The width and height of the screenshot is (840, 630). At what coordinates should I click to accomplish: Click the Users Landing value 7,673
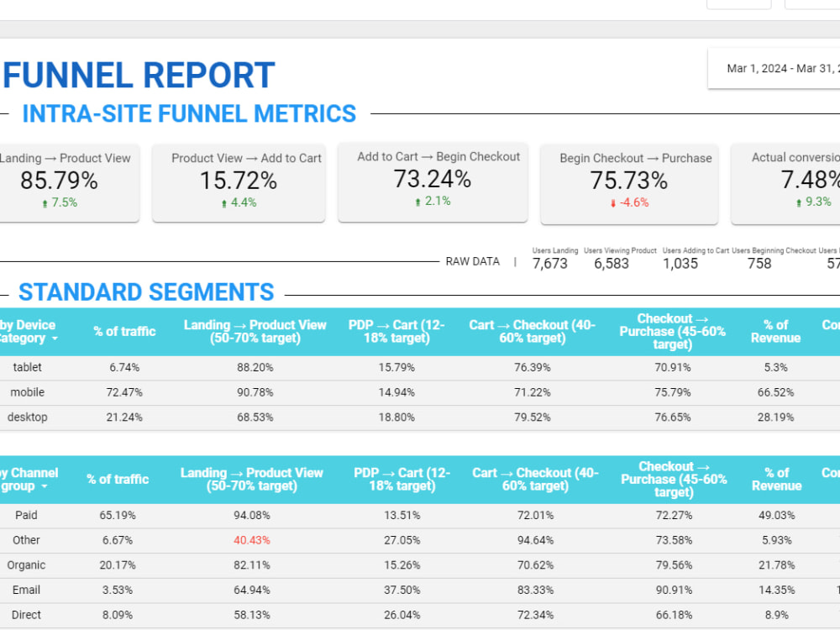pyautogui.click(x=549, y=264)
